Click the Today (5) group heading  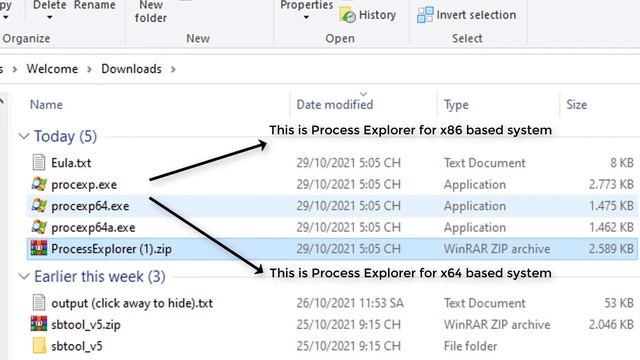click(65, 136)
